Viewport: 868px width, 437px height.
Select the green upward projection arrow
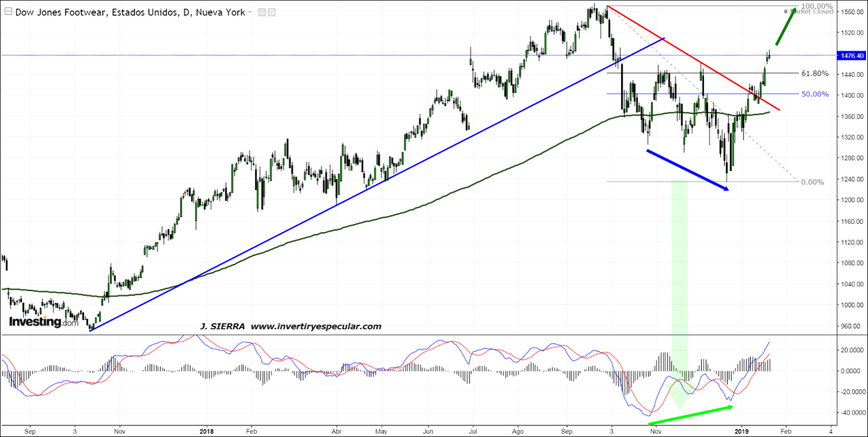tap(786, 27)
